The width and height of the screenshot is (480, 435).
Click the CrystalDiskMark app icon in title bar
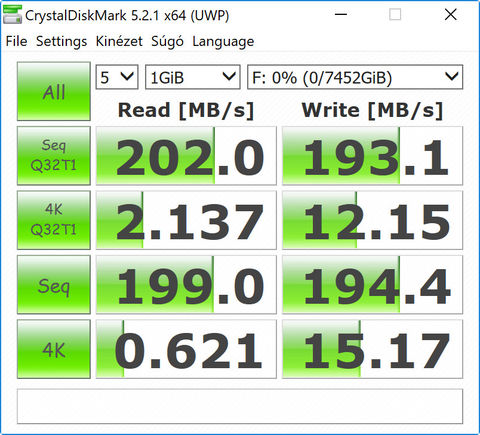(x=12, y=15)
